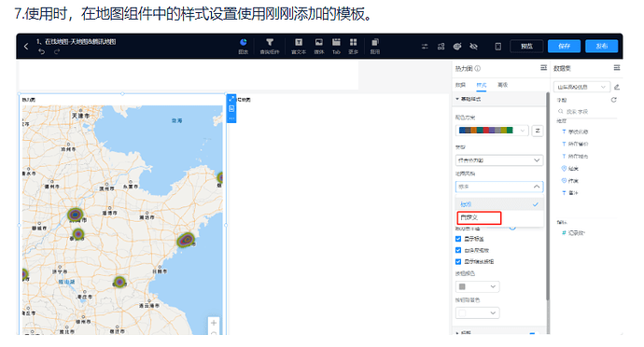
Task: Select the 自定义 custom map style option
Action: click(x=479, y=217)
